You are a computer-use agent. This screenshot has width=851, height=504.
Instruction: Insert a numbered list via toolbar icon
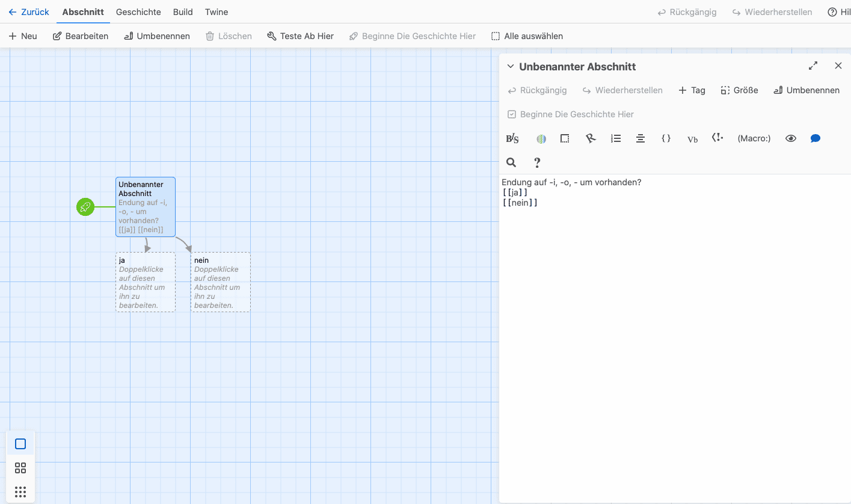click(616, 139)
